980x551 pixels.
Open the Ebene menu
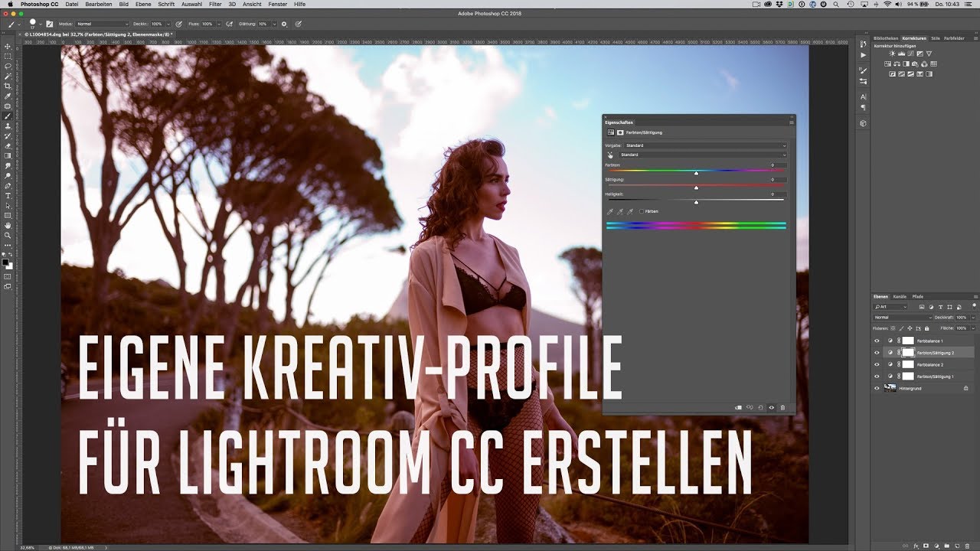143,4
